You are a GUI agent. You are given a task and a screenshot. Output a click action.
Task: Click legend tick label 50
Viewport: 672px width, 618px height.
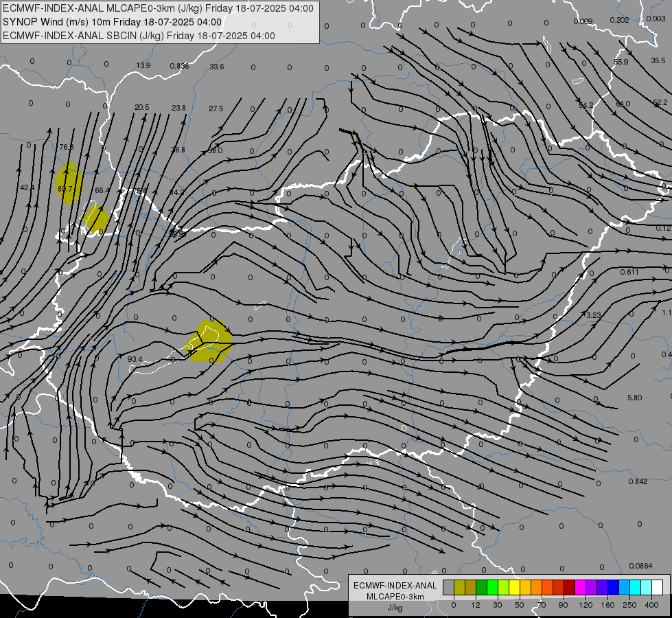520,605
